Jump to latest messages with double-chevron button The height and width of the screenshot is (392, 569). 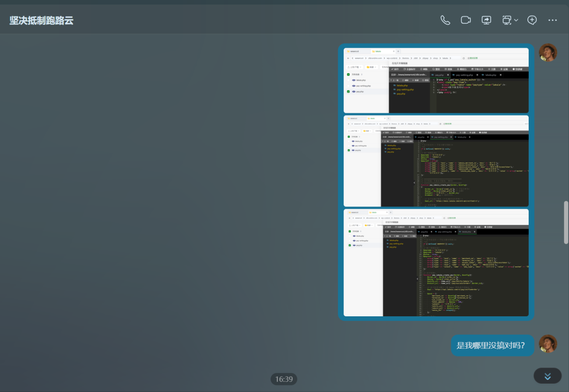[547, 376]
